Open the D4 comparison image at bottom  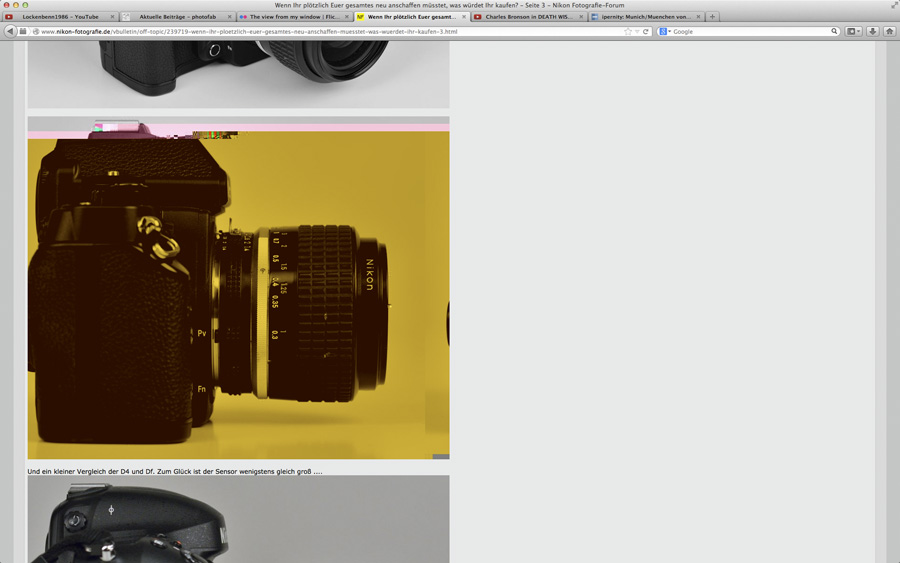(x=238, y=519)
